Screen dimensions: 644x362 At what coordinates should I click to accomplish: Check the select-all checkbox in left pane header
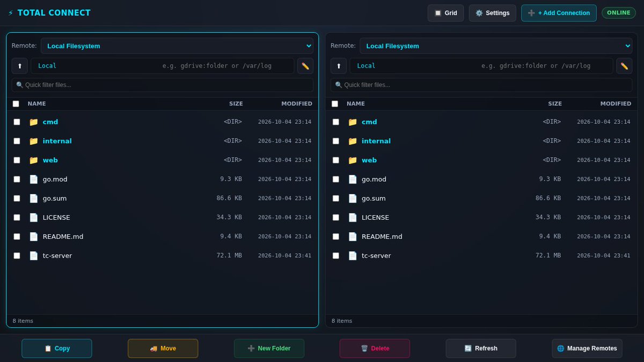tap(16, 104)
